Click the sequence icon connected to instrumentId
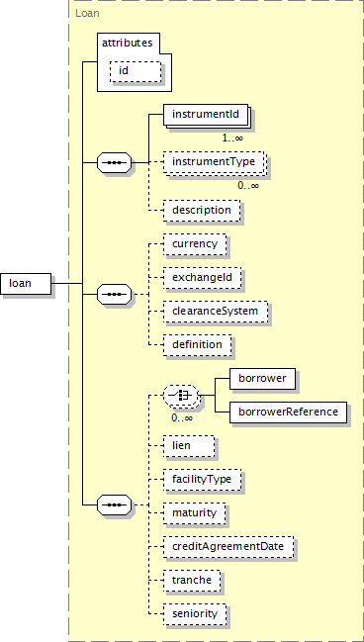The image size is (364, 642). coord(114,162)
